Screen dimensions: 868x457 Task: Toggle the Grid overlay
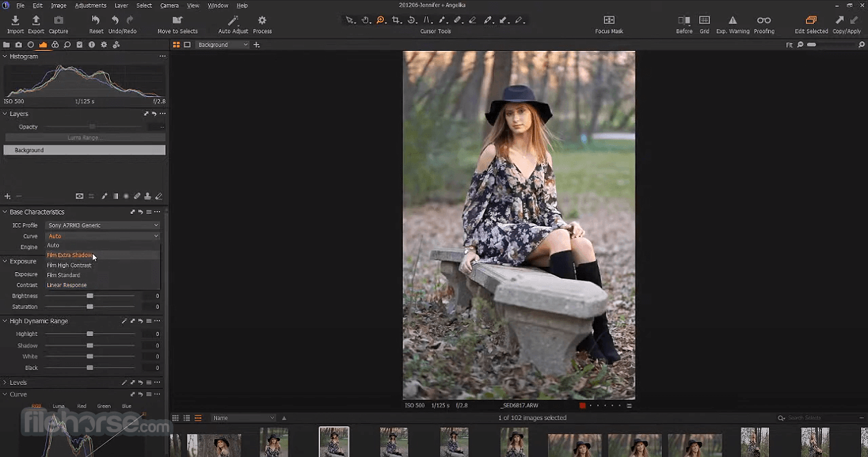[704, 21]
